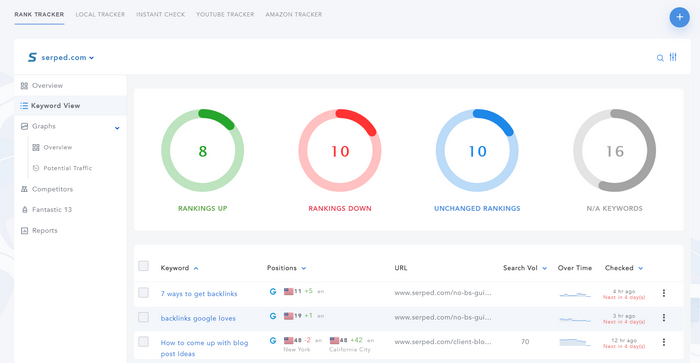Screen dimensions: 700x363
Task: Open row menu for blog post ideas keyword
Action: pos(664,342)
